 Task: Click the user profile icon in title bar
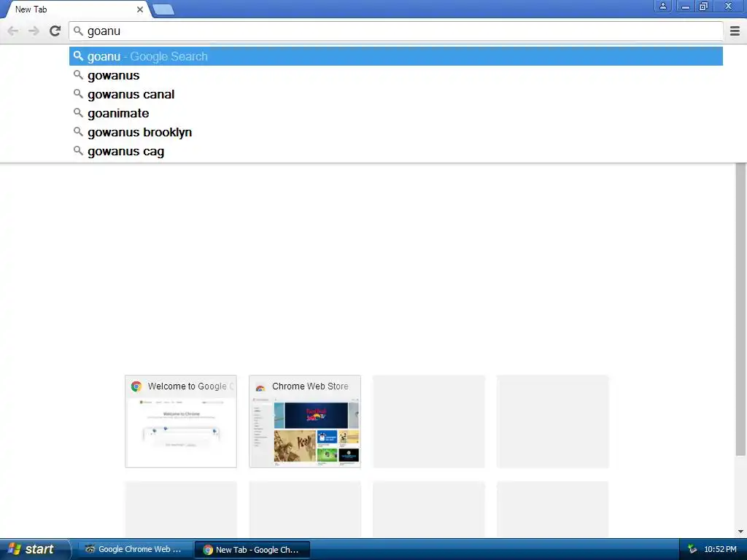pos(662,6)
